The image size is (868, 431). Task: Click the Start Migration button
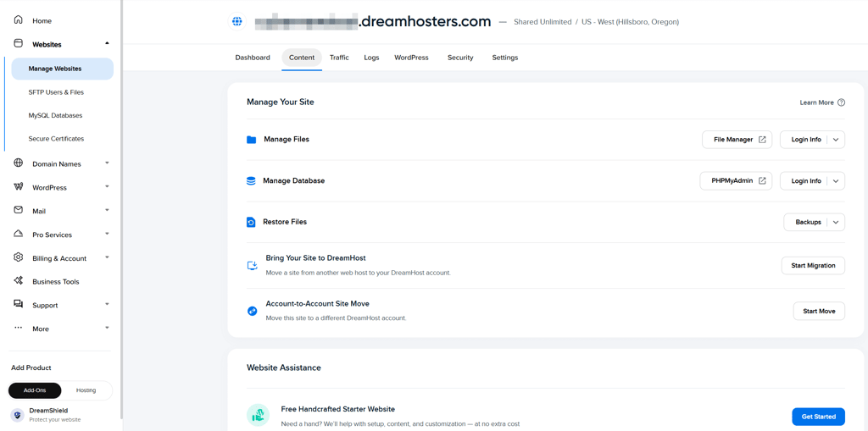point(813,266)
